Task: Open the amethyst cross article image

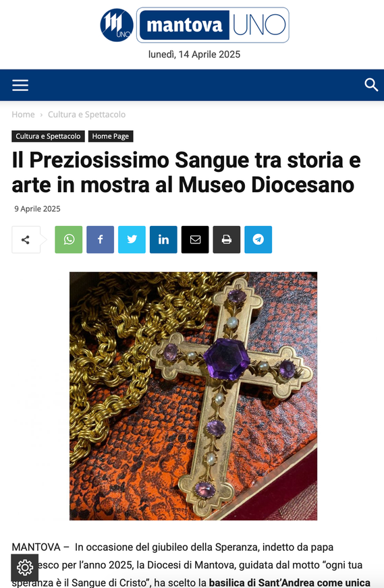Action: coord(193,396)
